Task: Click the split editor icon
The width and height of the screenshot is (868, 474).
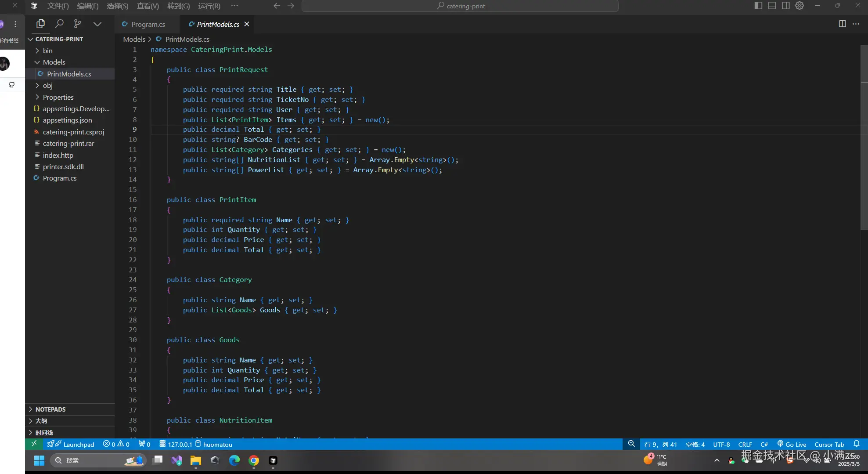Action: click(842, 24)
